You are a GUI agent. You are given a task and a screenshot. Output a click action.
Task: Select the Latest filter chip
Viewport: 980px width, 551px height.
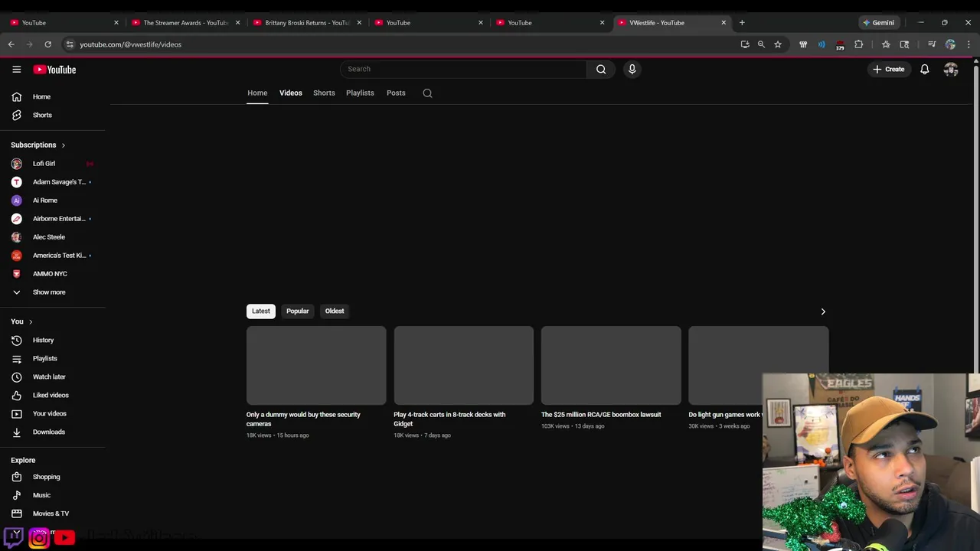pos(261,311)
